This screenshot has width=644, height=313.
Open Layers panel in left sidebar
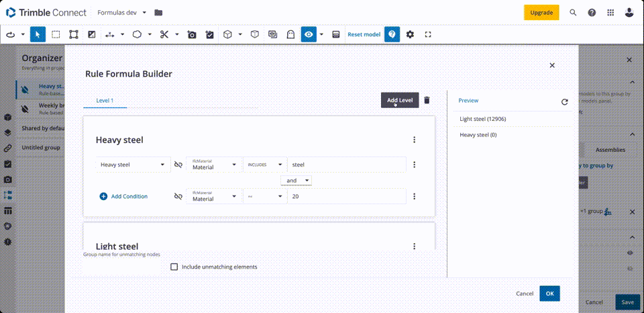[x=8, y=133]
